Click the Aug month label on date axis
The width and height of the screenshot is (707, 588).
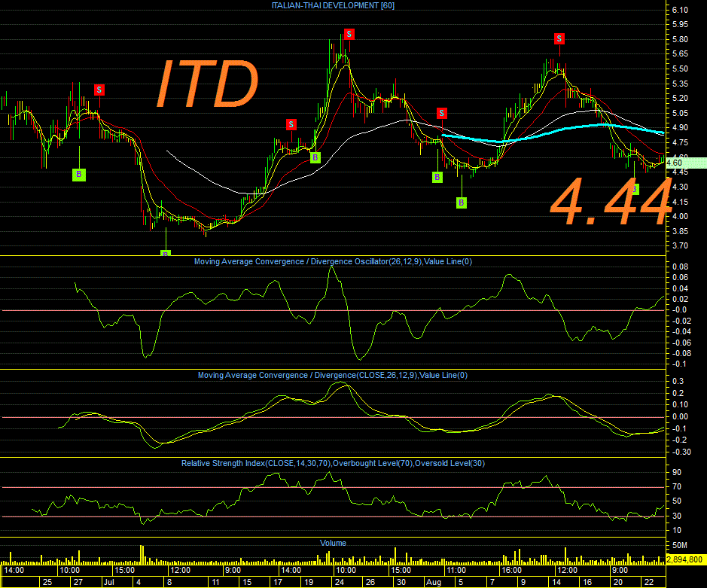tap(434, 582)
